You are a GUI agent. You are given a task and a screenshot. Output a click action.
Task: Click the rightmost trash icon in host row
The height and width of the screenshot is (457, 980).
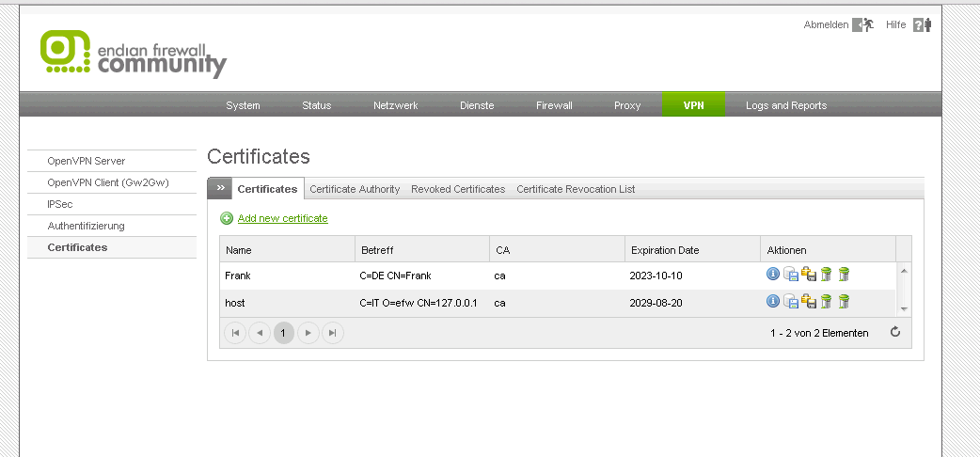coord(844,302)
